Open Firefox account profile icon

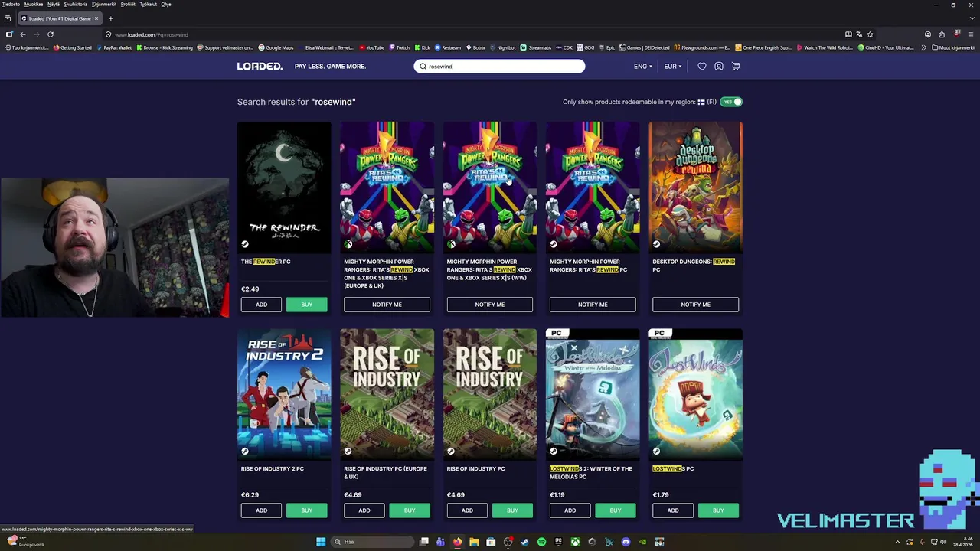(x=928, y=34)
